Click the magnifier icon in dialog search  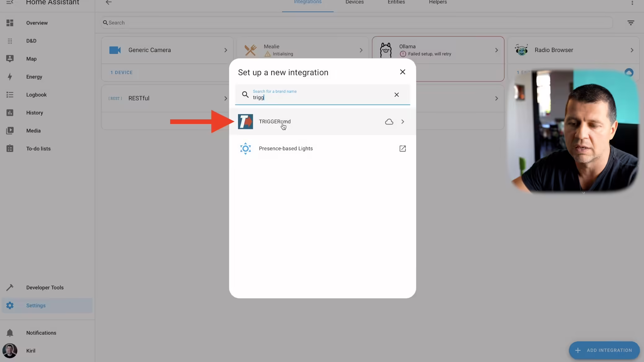(x=245, y=95)
